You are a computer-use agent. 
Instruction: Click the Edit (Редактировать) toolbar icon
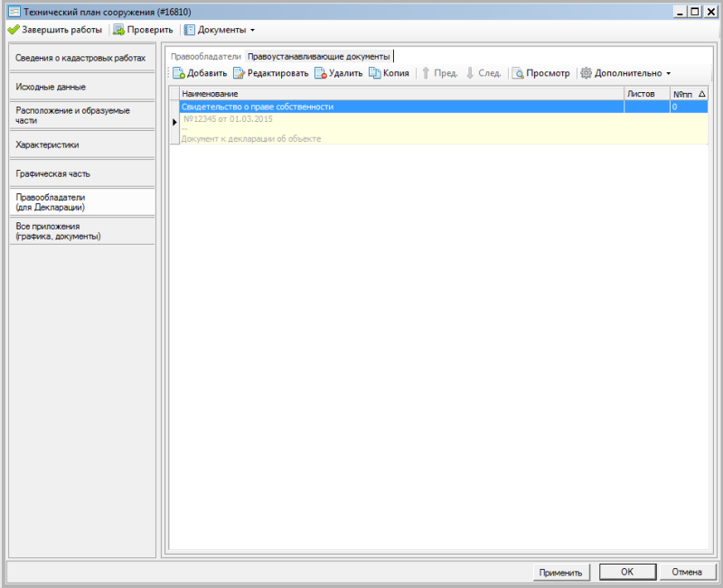pos(239,73)
